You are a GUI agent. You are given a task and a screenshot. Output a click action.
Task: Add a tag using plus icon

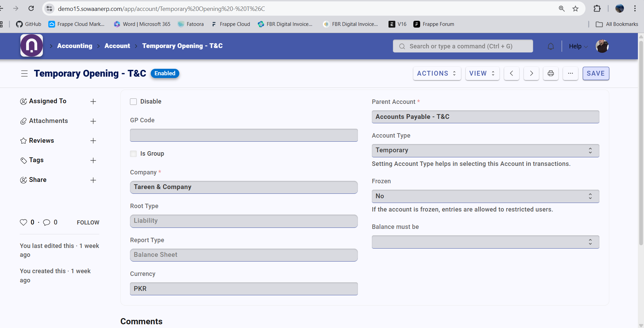coord(93,160)
